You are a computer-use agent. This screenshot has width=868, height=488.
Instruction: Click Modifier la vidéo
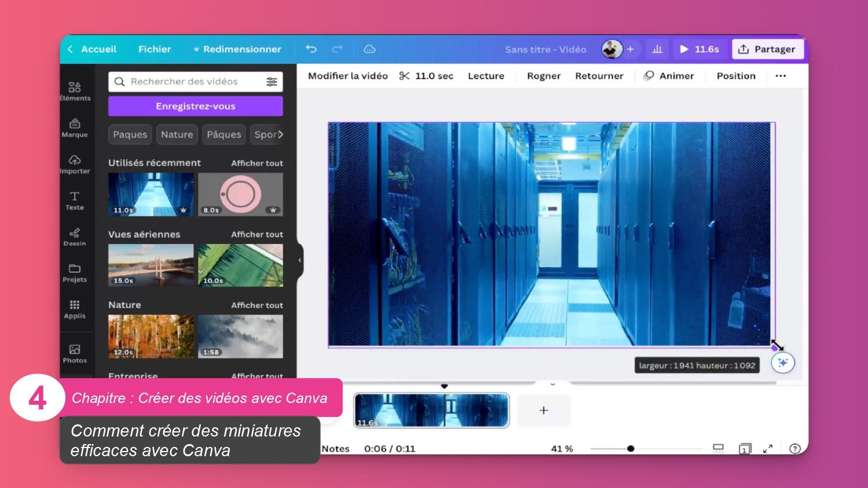pyautogui.click(x=348, y=76)
